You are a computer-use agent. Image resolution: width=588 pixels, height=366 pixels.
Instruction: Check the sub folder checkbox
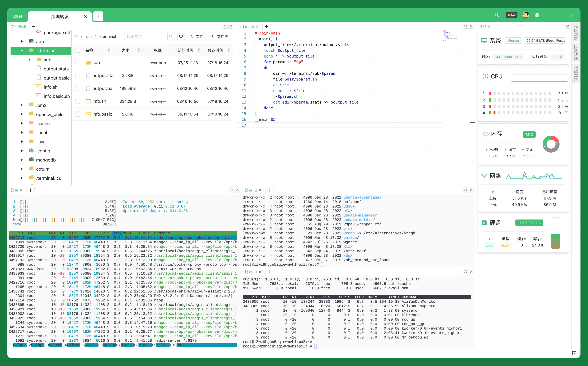click(78, 63)
